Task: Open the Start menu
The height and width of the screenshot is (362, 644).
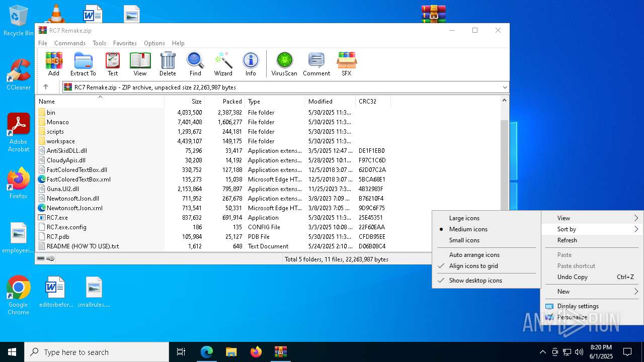Action: pos(12,352)
